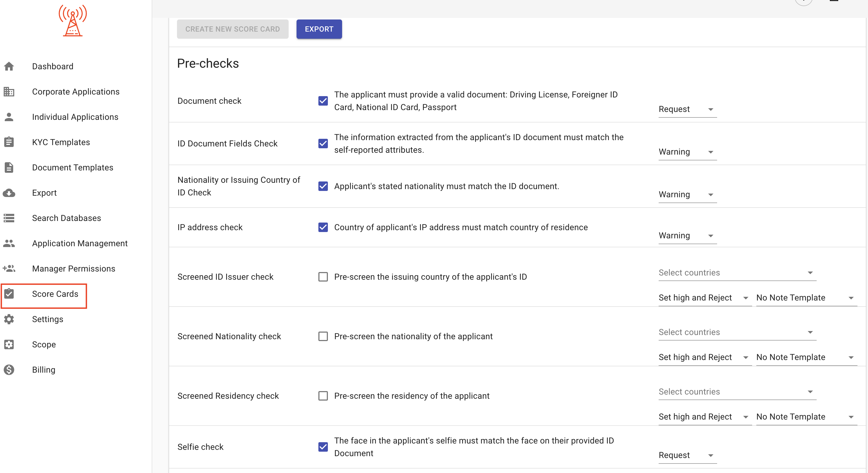Image resolution: width=868 pixels, height=473 pixels.
Task: Toggle Nationality or Issuing Country checkbox
Action: pos(323,186)
